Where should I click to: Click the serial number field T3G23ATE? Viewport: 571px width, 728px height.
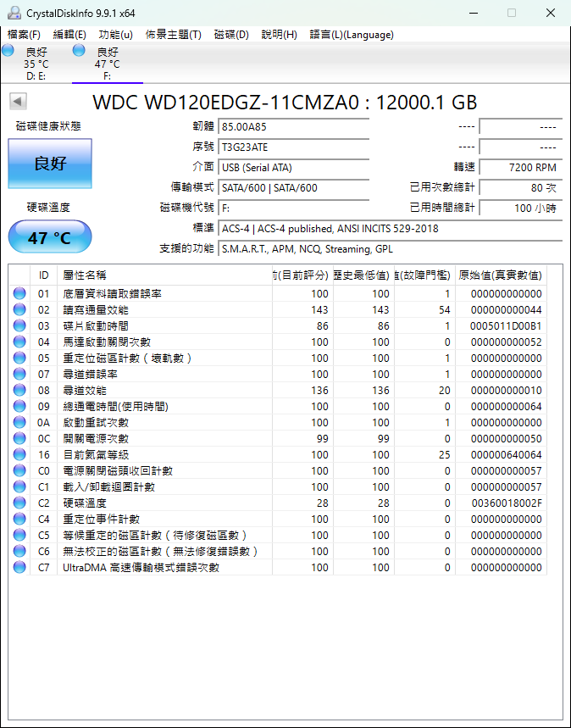click(x=293, y=147)
